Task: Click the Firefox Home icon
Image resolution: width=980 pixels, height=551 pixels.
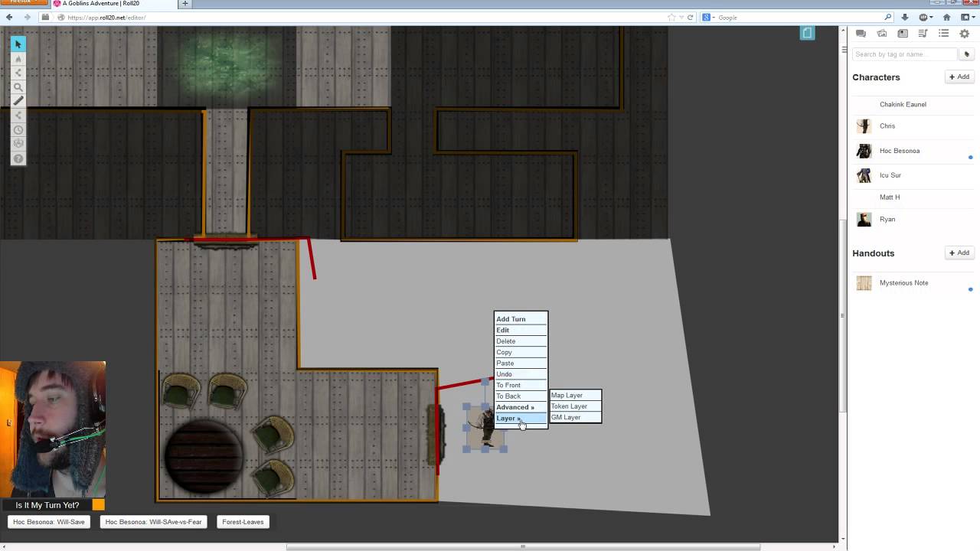Action: [x=946, y=17]
